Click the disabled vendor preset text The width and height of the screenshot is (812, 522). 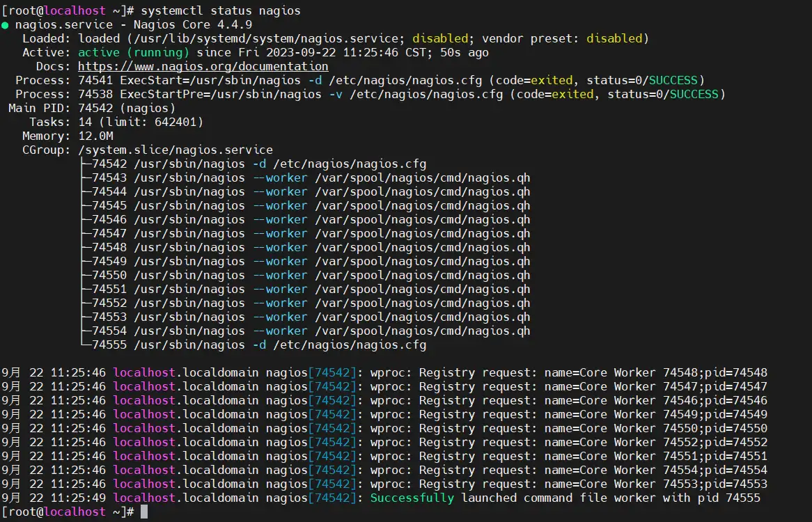613,38
